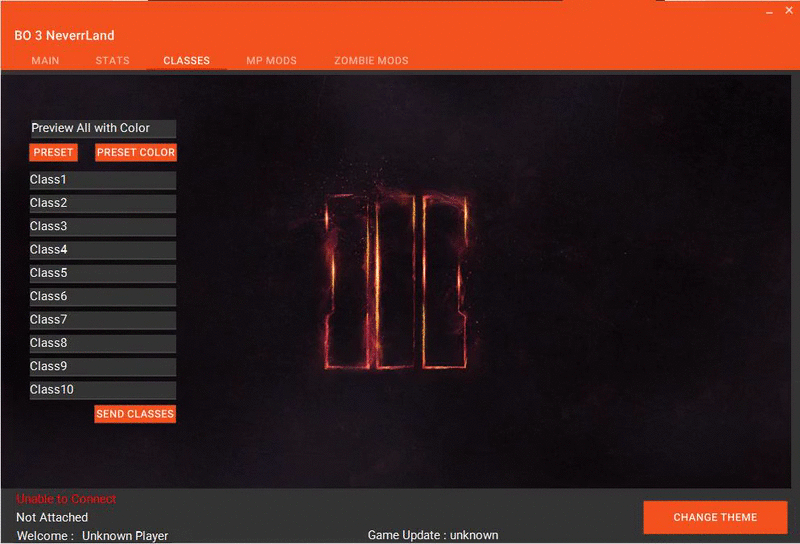Open the ZOMBIE MODS tab
The width and height of the screenshot is (800, 544).
click(371, 60)
